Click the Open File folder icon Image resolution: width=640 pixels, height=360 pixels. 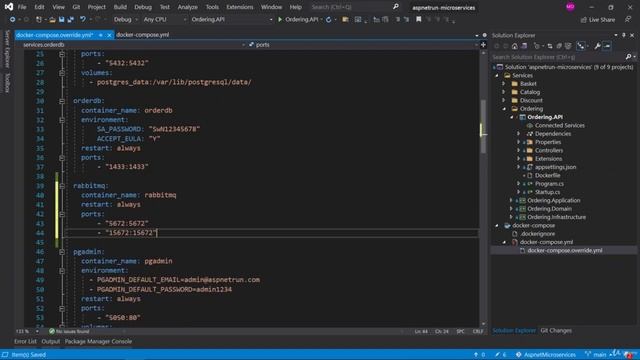[52, 20]
